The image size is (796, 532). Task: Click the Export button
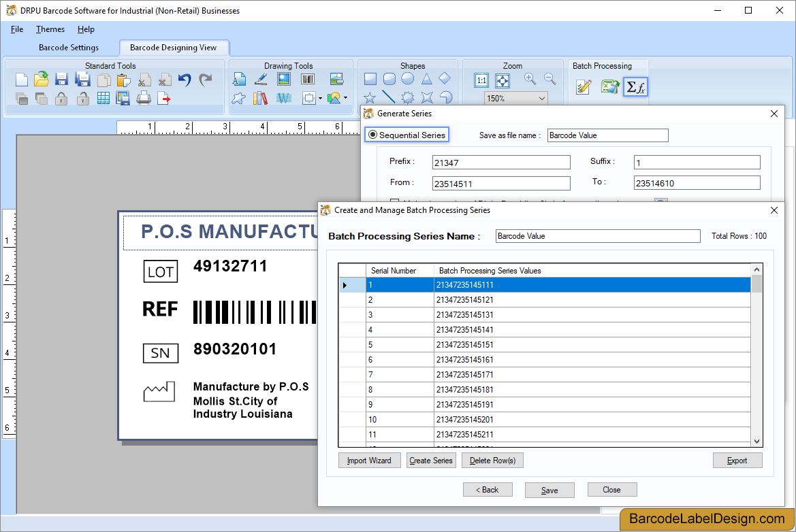coord(737,461)
